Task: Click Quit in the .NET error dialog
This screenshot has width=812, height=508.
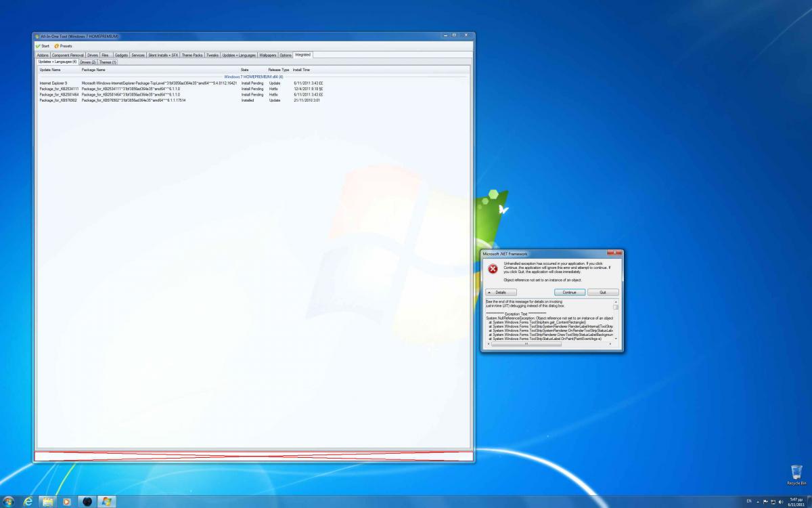Action: (602, 292)
